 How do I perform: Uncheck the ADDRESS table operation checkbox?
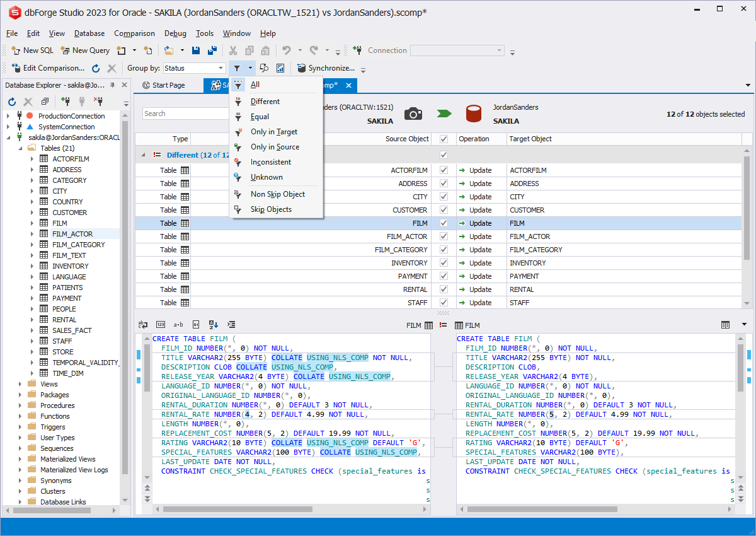pos(443,183)
